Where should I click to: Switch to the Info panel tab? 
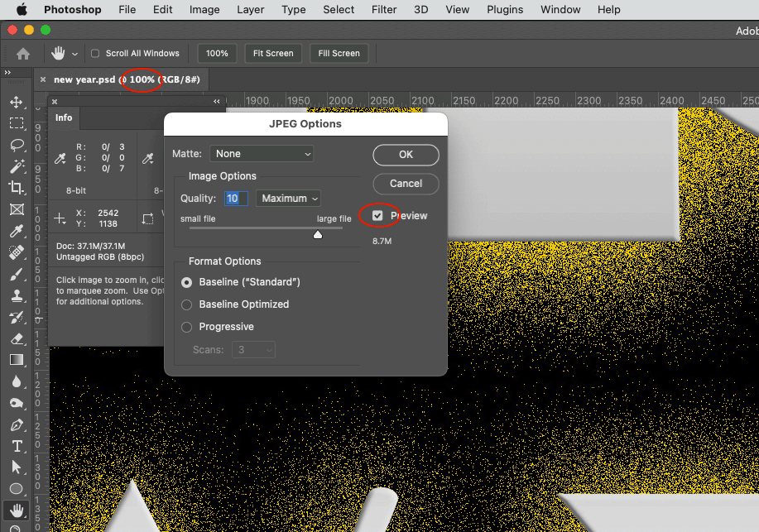64,118
